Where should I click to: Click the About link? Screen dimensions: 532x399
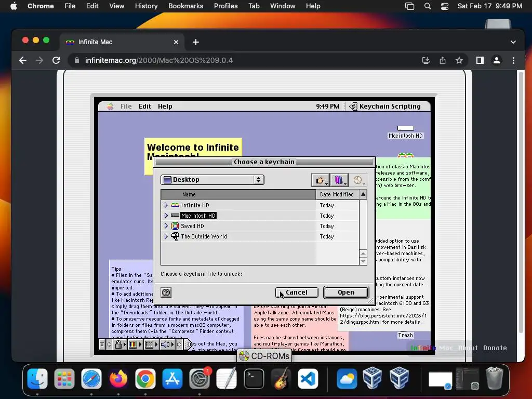point(468,348)
